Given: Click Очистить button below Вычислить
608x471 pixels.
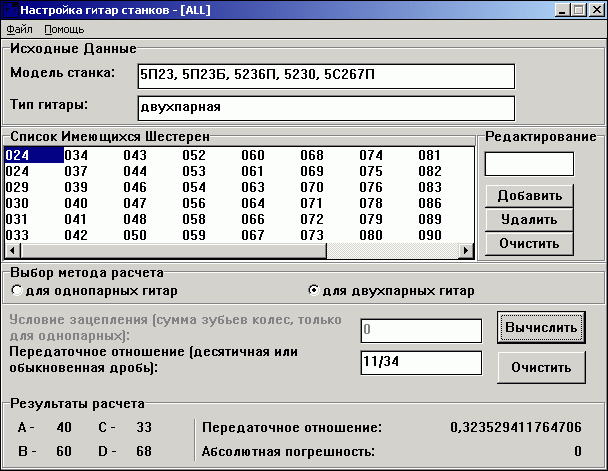Looking at the screenshot, I should pyautogui.click(x=541, y=367).
